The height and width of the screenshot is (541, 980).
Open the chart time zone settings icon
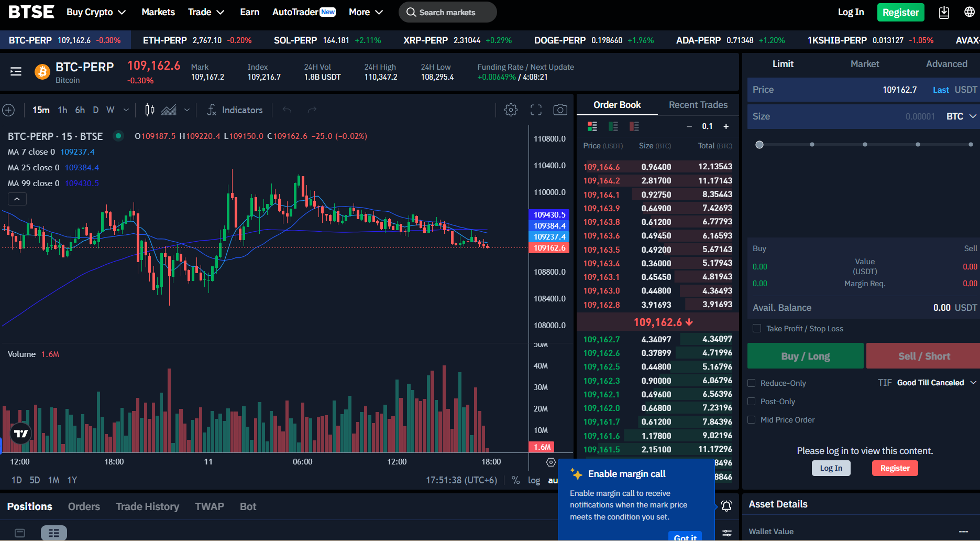551,462
